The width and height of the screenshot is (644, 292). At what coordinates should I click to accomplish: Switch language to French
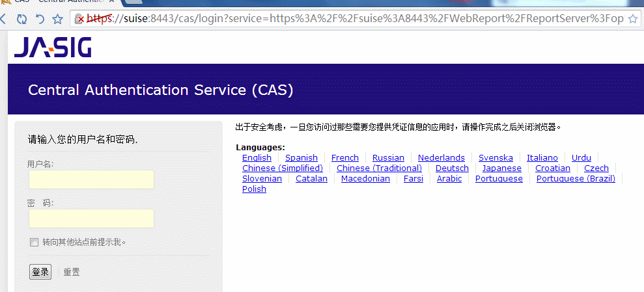pyautogui.click(x=345, y=158)
